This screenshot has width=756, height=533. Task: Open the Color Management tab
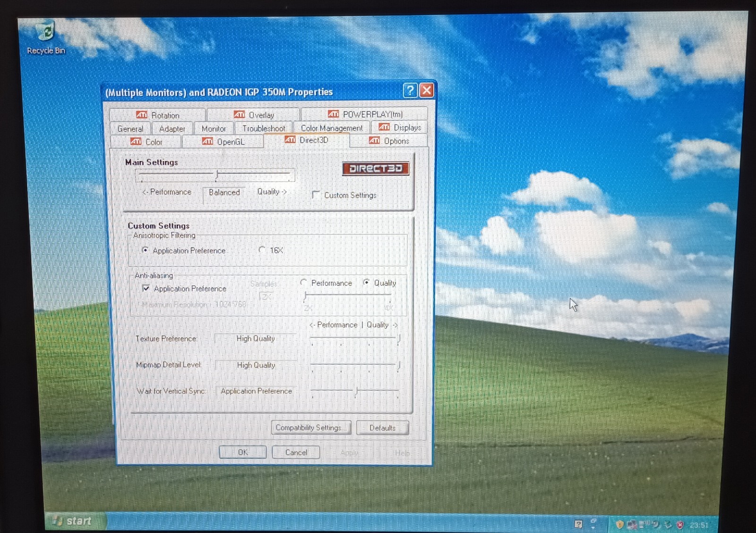pyautogui.click(x=332, y=128)
